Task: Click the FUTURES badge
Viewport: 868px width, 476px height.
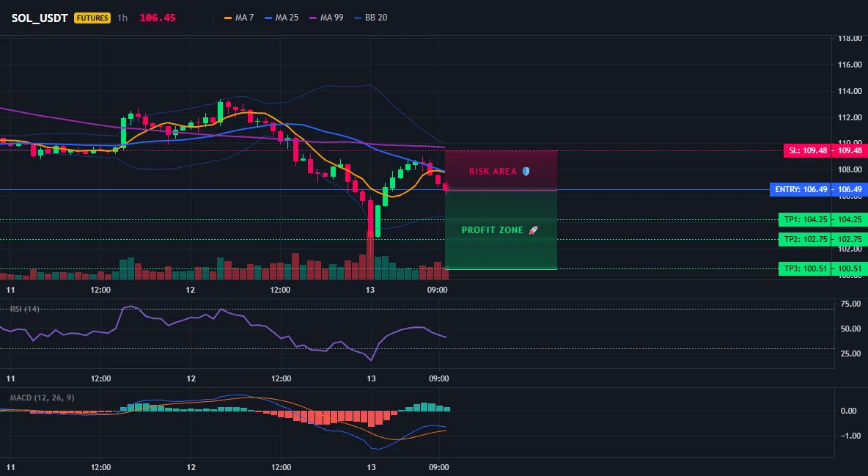Action: (x=92, y=18)
